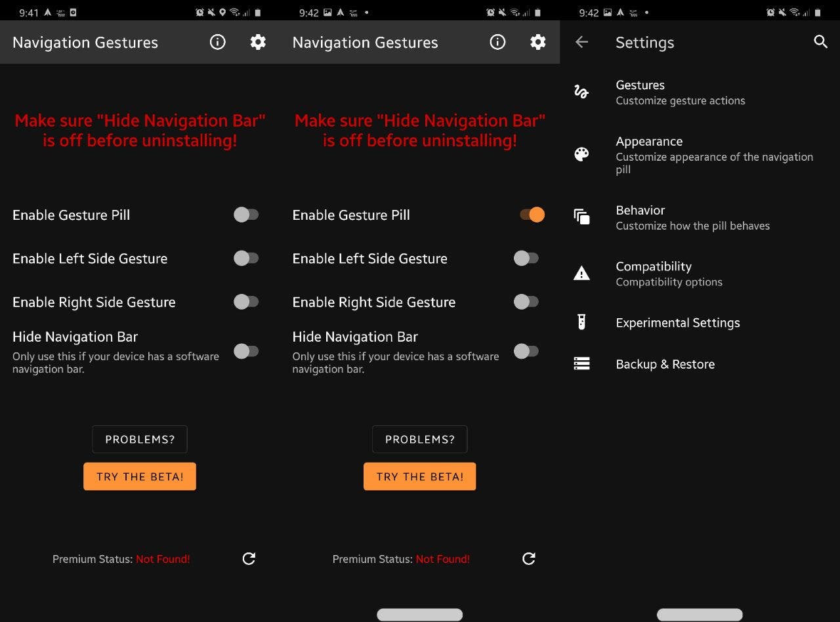Viewport: 840px width, 622px height.
Task: Open settings gear in the middle screen
Action: tap(537, 43)
